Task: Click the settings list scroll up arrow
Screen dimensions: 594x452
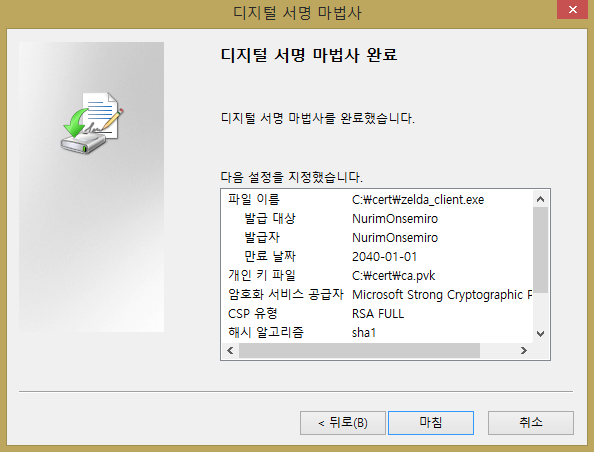Action: 541,199
